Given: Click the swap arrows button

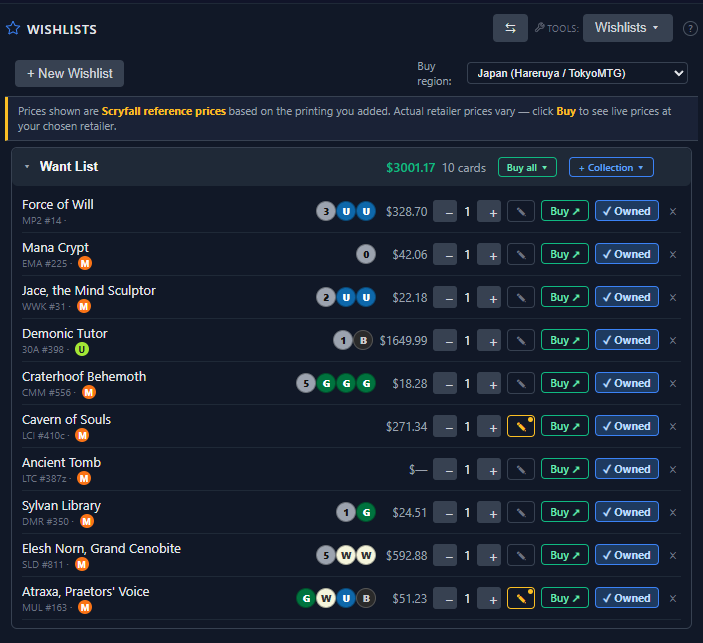Looking at the screenshot, I should [510, 28].
